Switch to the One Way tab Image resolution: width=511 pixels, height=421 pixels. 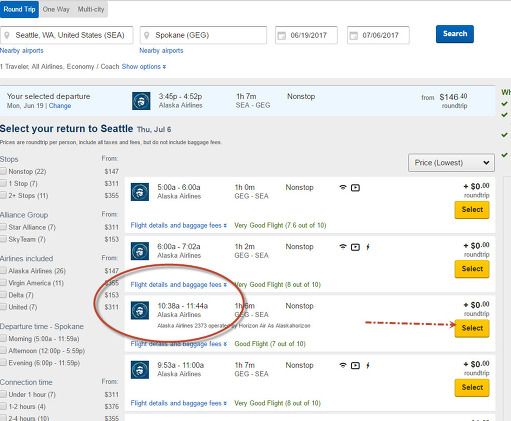56,9
